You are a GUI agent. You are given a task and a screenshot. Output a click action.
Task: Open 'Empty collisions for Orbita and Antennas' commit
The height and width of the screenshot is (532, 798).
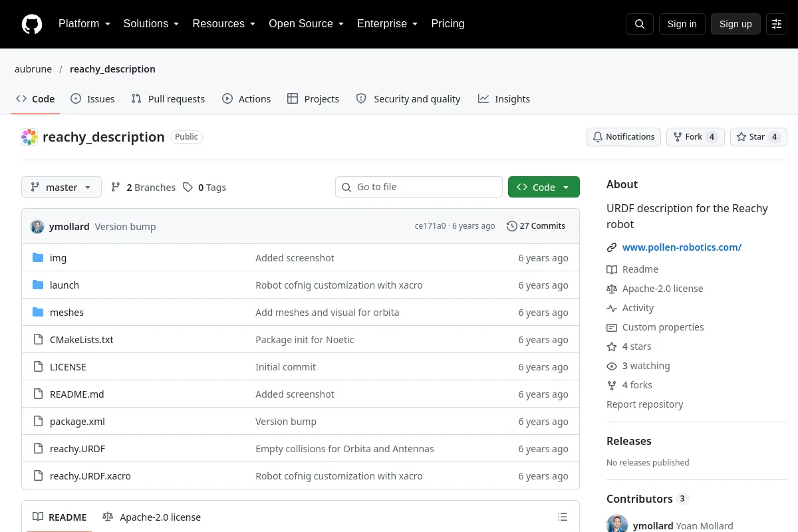tap(344, 449)
